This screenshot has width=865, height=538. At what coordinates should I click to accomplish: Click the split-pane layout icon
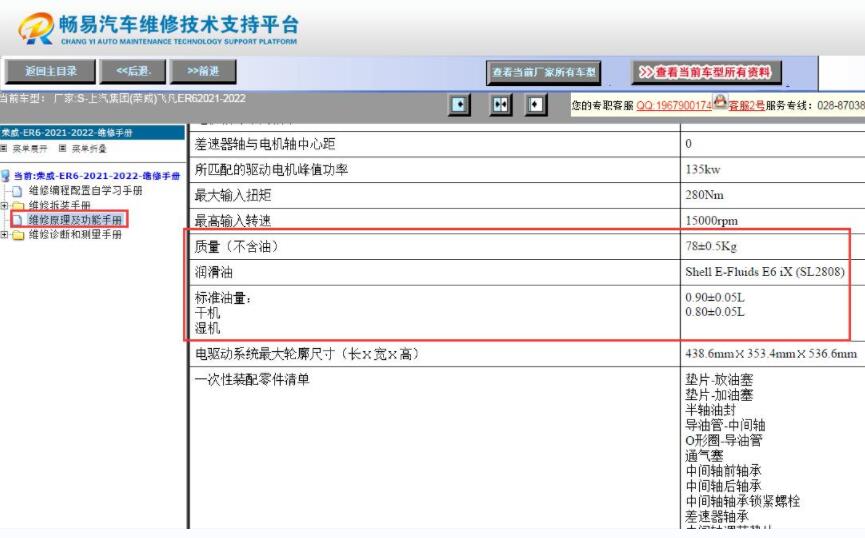(500, 104)
